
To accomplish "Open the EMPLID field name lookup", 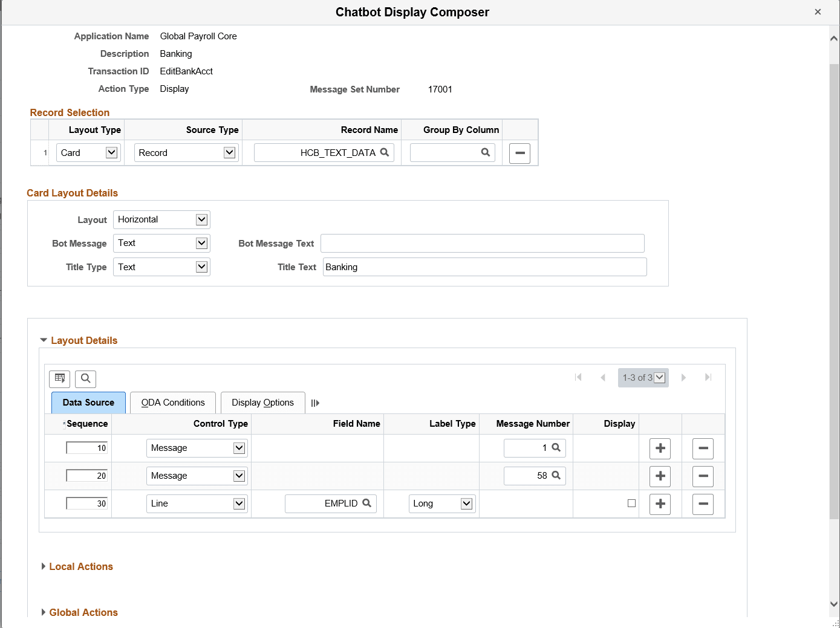I will pyautogui.click(x=367, y=503).
